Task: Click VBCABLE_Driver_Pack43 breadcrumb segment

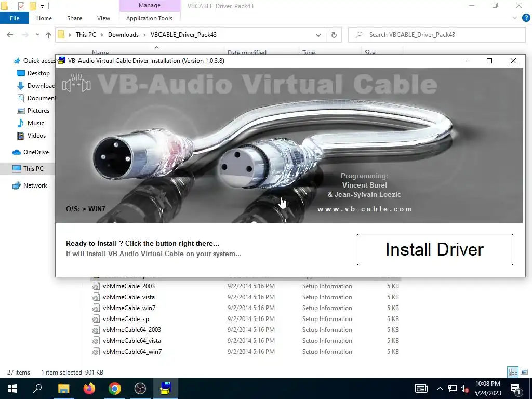Action: click(183, 35)
